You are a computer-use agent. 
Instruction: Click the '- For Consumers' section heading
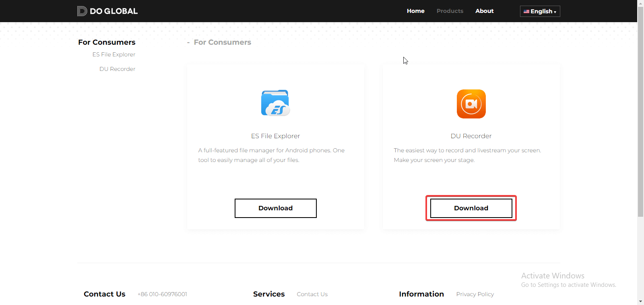pos(219,42)
